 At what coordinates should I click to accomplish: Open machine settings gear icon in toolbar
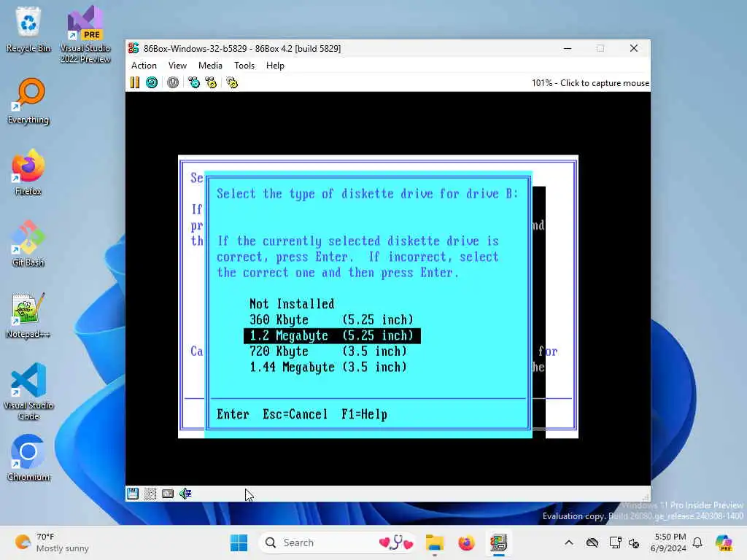pos(232,83)
